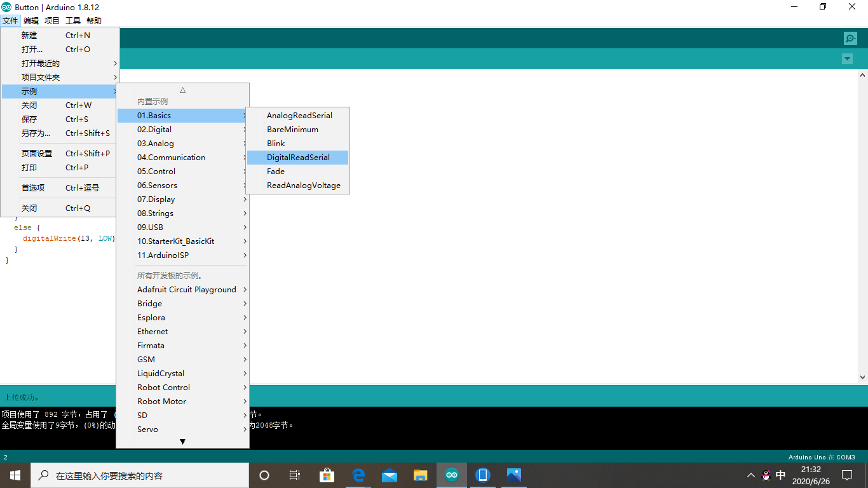Expand the 打开最近的 submenu
The width and height of the screenshot is (868, 488).
pyautogui.click(x=60, y=64)
